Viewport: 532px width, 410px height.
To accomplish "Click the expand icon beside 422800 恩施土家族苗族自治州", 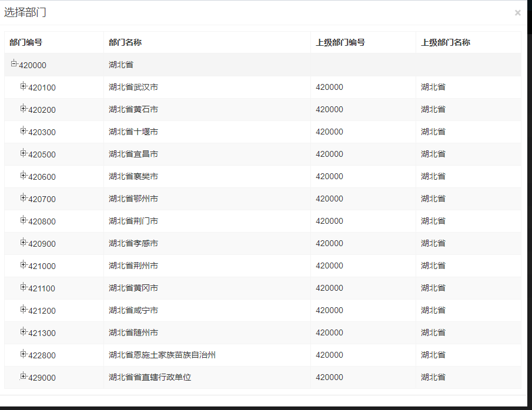I will coord(23,355).
